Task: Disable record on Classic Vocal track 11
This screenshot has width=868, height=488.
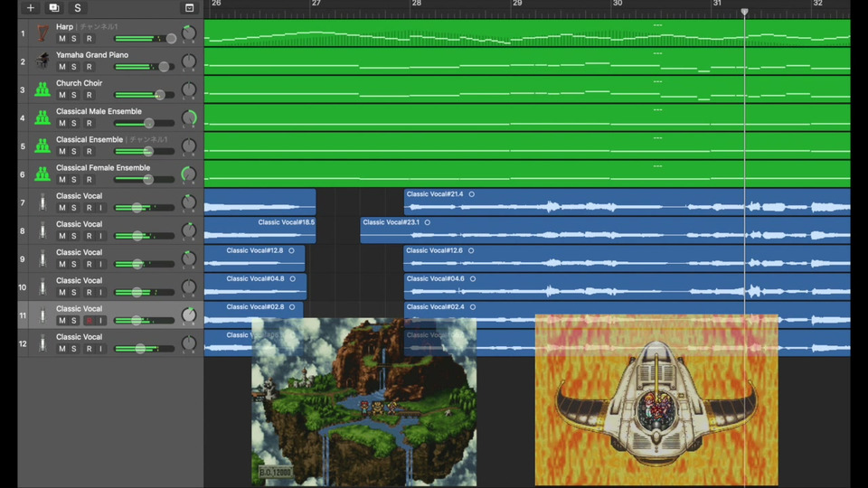Action: click(90, 321)
